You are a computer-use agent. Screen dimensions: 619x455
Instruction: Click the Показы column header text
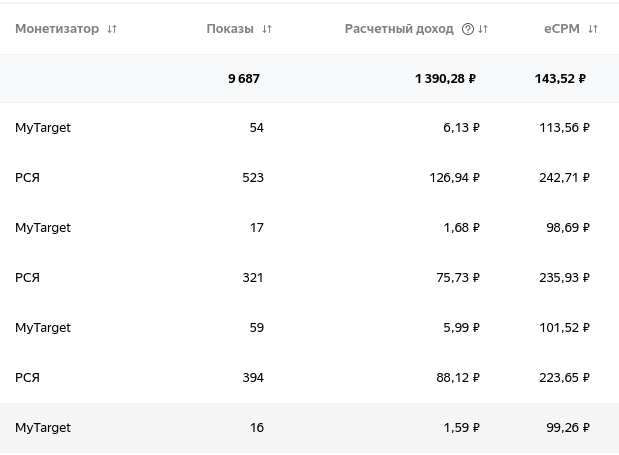point(230,29)
